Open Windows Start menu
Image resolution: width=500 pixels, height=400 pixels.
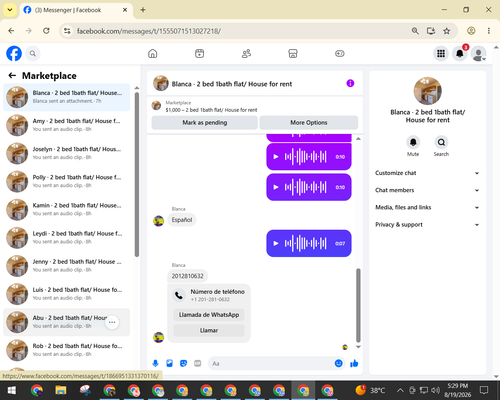(x=12, y=390)
